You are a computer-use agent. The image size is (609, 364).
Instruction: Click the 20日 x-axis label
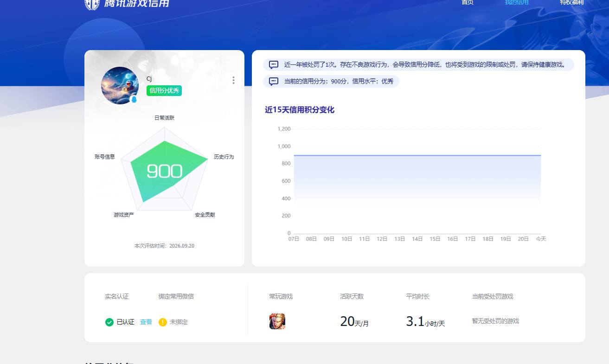click(x=523, y=239)
